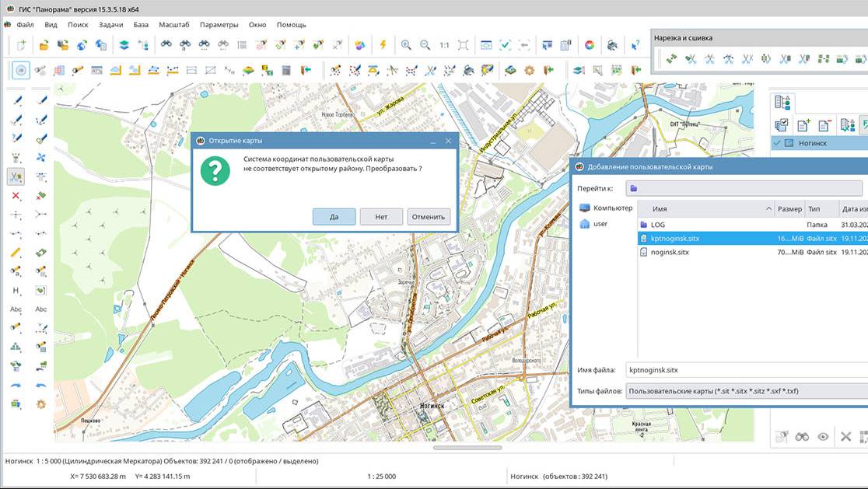The height and width of the screenshot is (489, 868).
Task: Click the first binoculars search icon
Action: [166, 45]
